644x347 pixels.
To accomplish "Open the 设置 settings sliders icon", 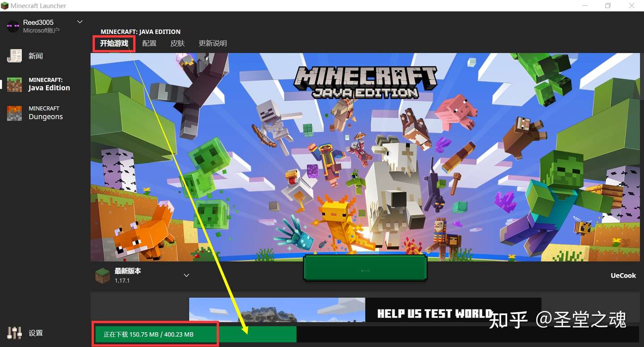I will (x=14, y=333).
